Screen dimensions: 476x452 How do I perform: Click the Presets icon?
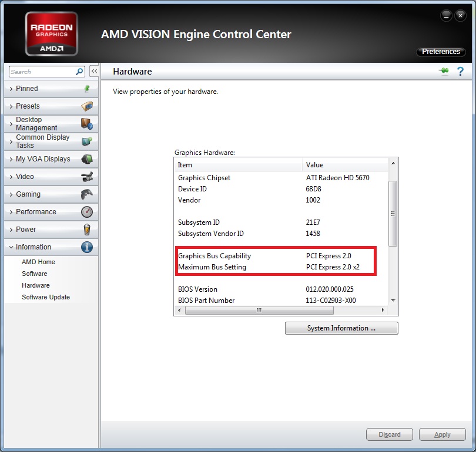[87, 106]
